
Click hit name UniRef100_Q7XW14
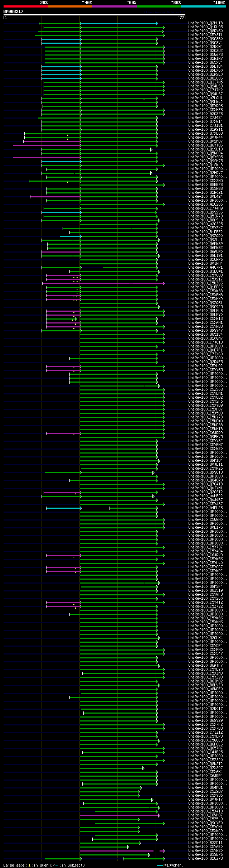pos(205,122)
